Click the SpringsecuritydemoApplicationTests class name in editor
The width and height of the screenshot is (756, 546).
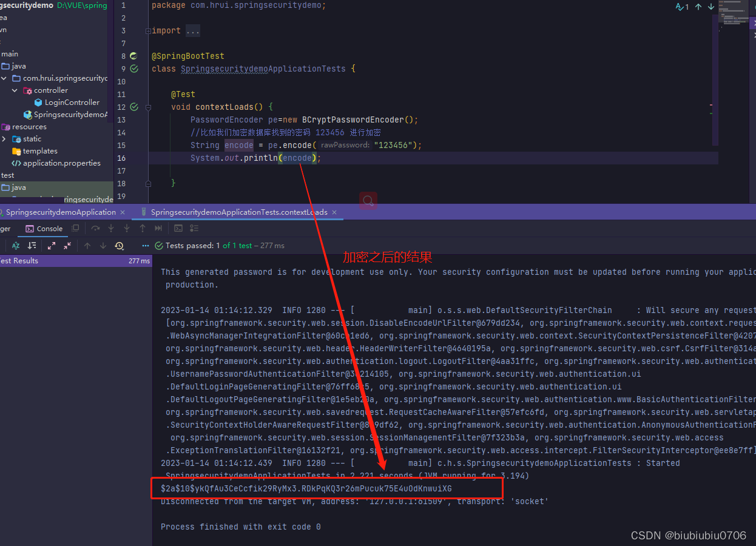[263, 69]
